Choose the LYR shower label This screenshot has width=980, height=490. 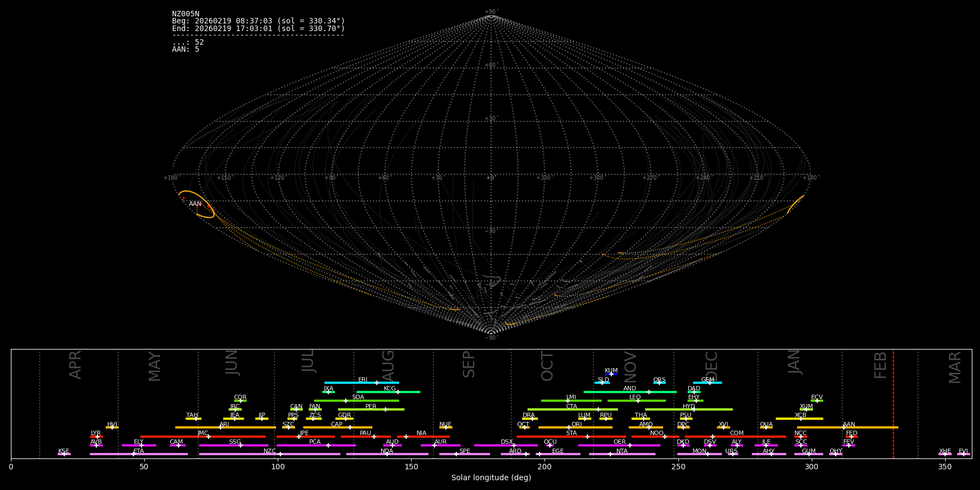(x=96, y=433)
